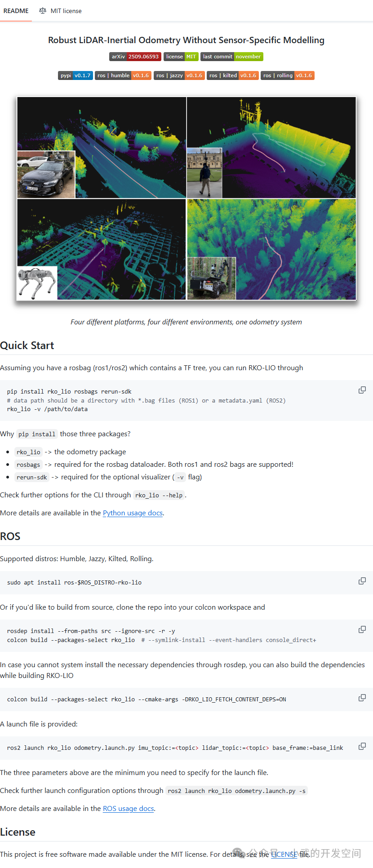Image resolution: width=373 pixels, height=868 pixels.
Task: Click the Quick Start heading
Action: (27, 345)
